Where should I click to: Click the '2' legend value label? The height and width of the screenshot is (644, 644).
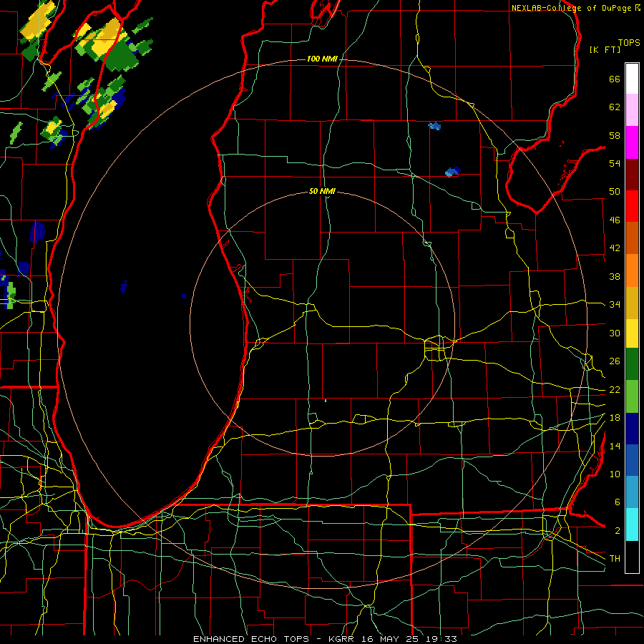pos(617,531)
